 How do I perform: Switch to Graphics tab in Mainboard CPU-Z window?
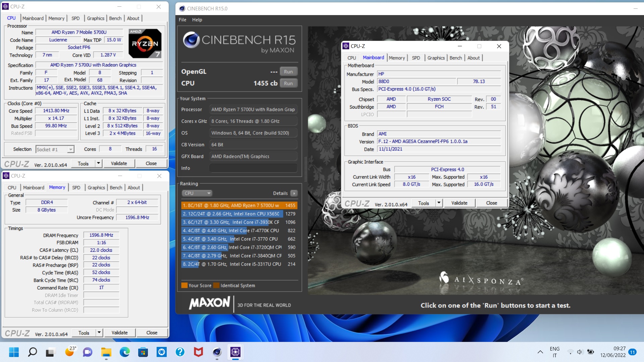(x=436, y=58)
